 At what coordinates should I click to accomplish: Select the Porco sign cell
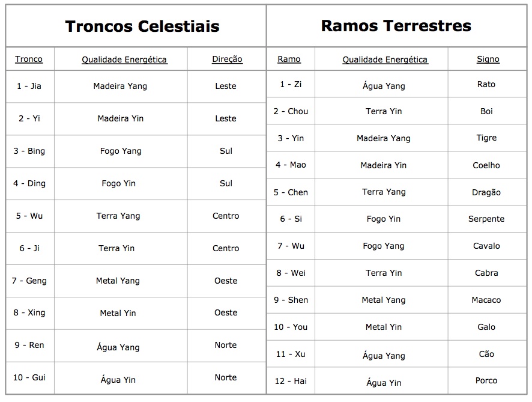[486, 380]
